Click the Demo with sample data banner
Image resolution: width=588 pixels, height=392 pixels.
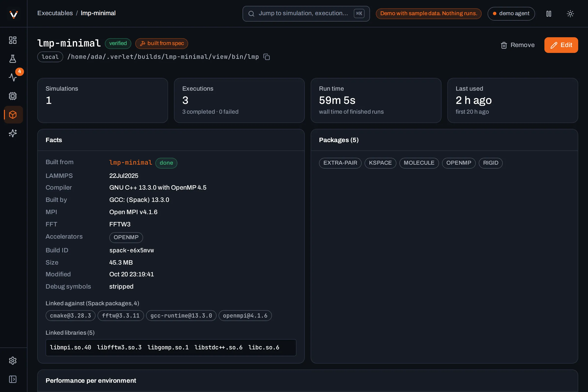tap(429, 13)
